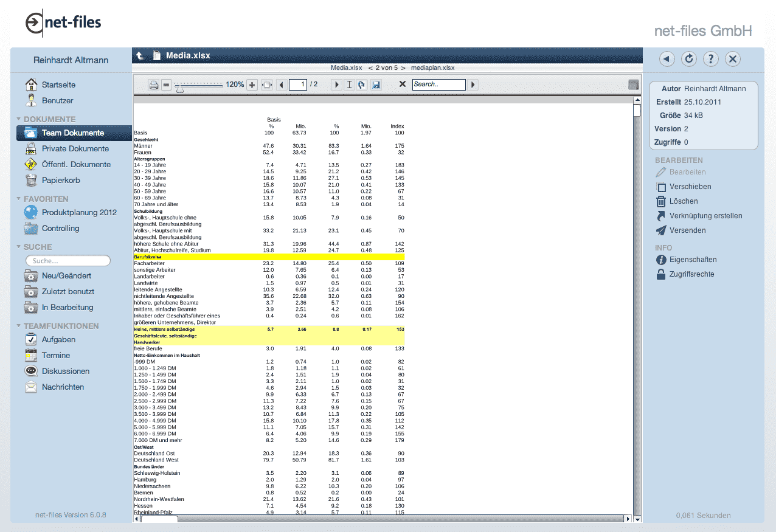Viewport: 776px width, 532px height.
Task: Click the rotate page icon
Action: click(362, 85)
